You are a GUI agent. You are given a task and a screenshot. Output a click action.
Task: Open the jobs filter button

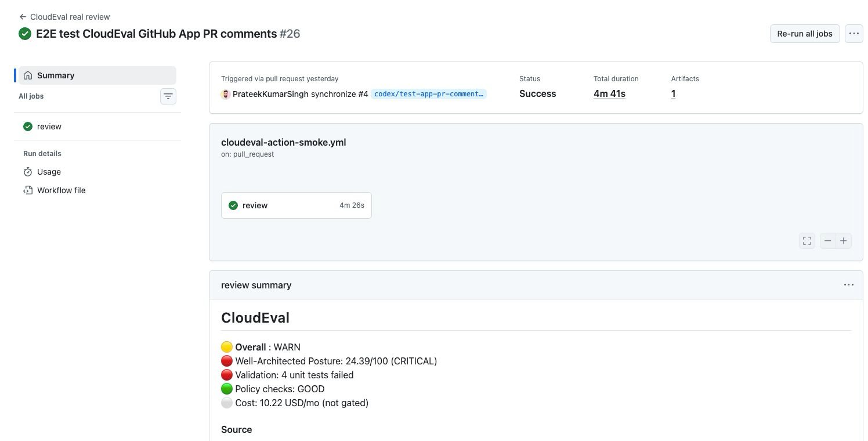point(168,96)
